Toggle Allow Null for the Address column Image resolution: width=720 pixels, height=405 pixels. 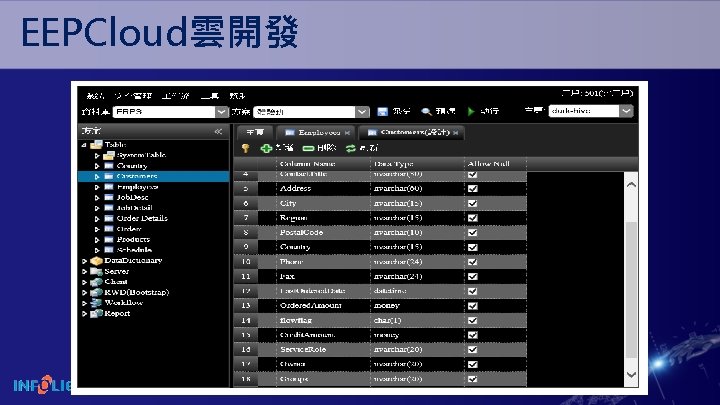coord(472,189)
